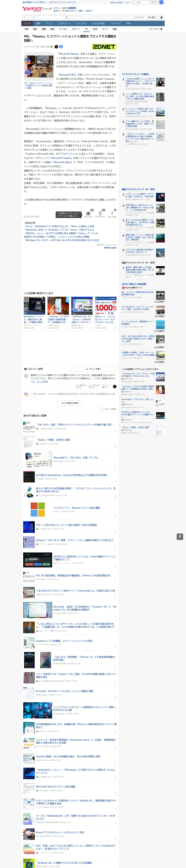Select the エキスパート navigation tab

pyautogui.click(x=64, y=24)
